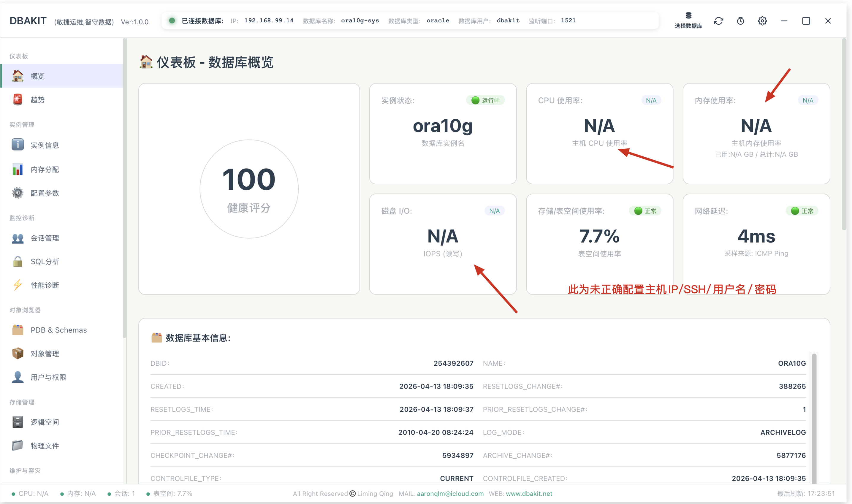The image size is (852, 504).
Task: Open the 选择数据库 database selector icon
Action: (x=688, y=21)
